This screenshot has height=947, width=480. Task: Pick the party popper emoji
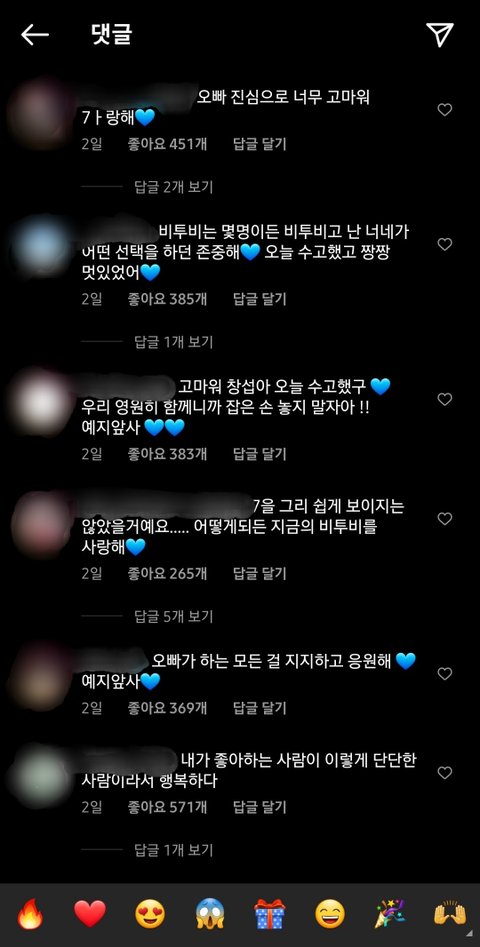390,913
